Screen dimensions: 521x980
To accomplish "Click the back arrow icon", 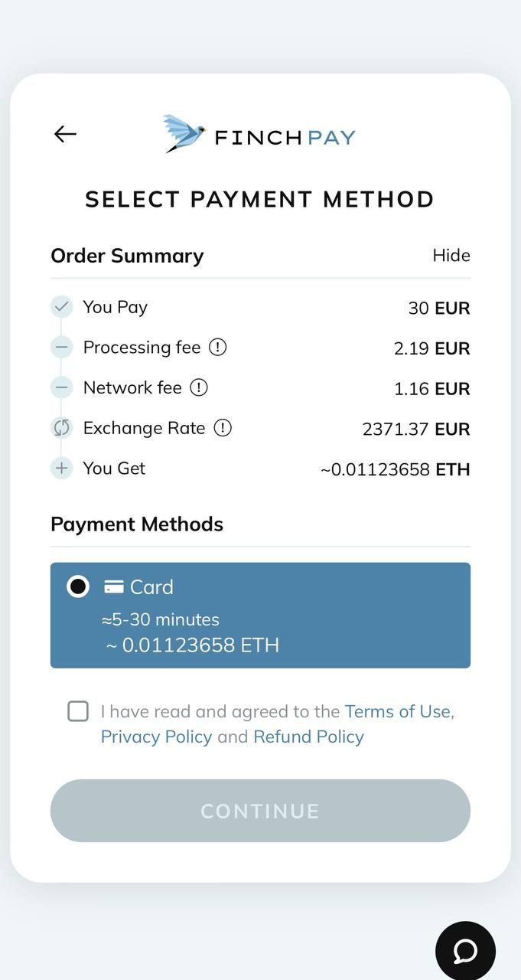I will coord(65,134).
